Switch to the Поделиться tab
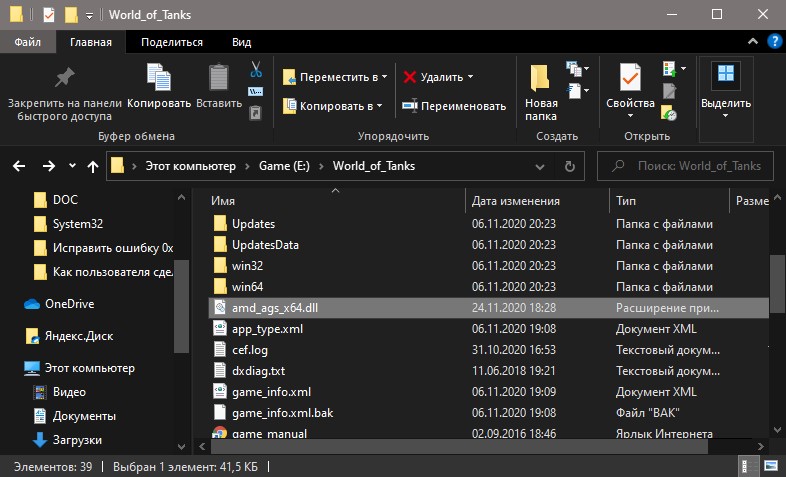 click(x=172, y=42)
